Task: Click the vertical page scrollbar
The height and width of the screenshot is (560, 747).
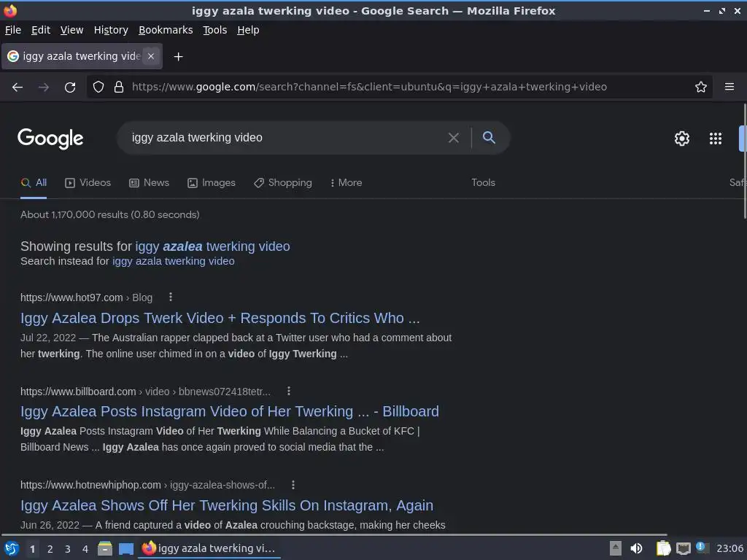Action: coord(744,162)
